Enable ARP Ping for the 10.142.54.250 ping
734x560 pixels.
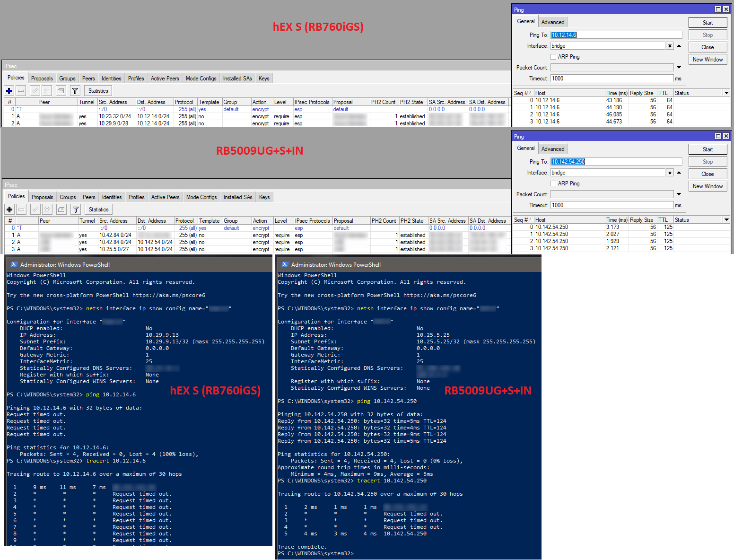tap(553, 184)
